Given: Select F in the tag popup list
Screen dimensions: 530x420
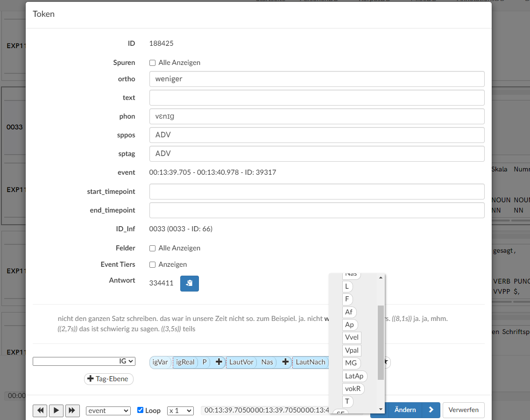Looking at the screenshot, I should point(347,299).
